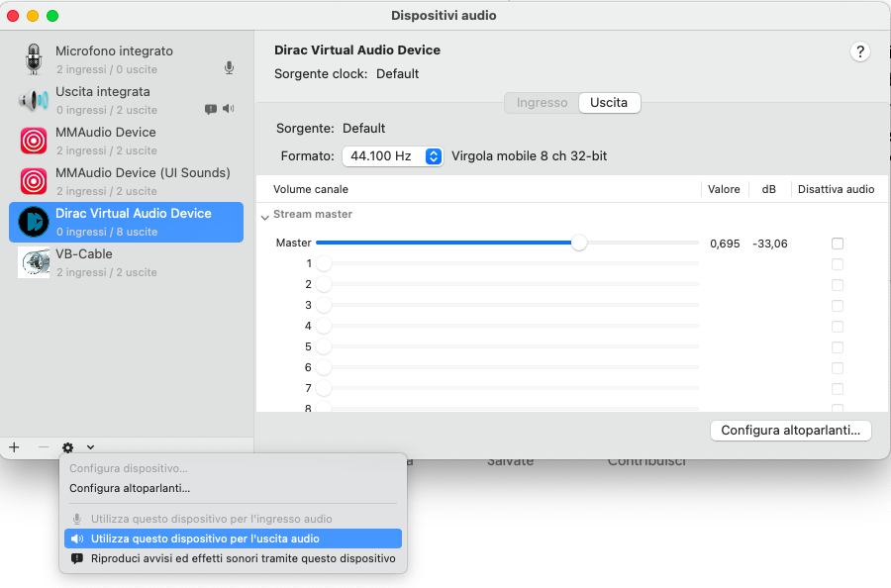The image size is (891, 588).
Task: Click the Master value 0,695
Action: [x=725, y=244]
